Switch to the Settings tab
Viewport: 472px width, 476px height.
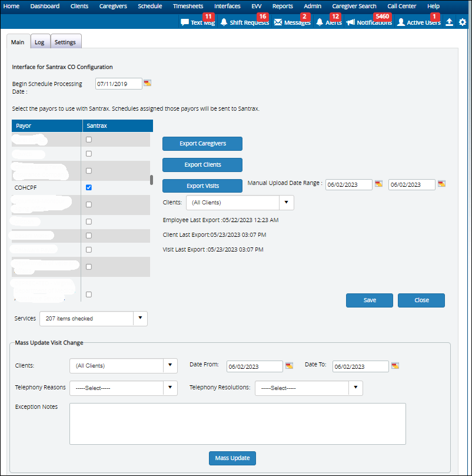(x=65, y=42)
